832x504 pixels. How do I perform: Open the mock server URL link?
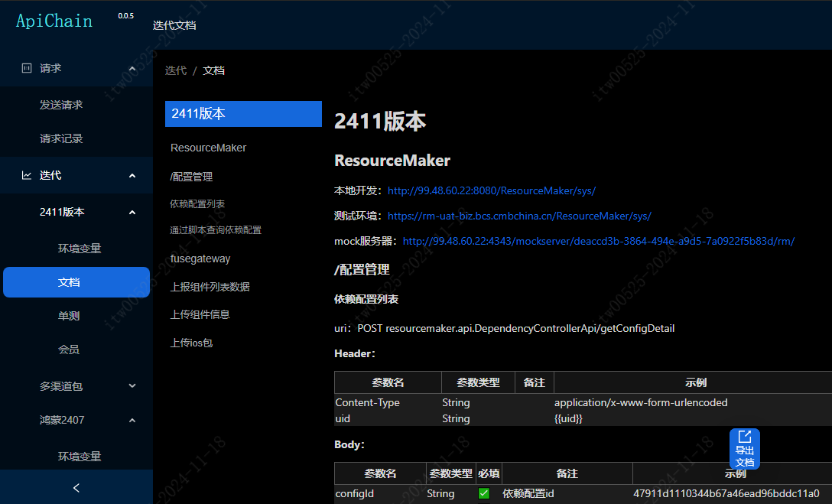598,241
